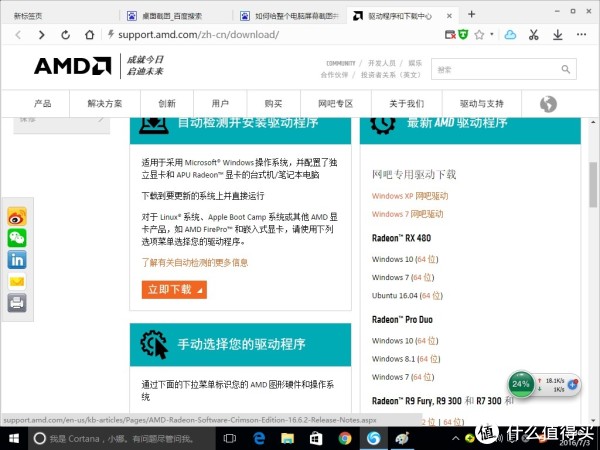Open the Paint app on the taskbar
Image resolution: width=600 pixels, height=450 pixels.
pyautogui.click(x=402, y=438)
